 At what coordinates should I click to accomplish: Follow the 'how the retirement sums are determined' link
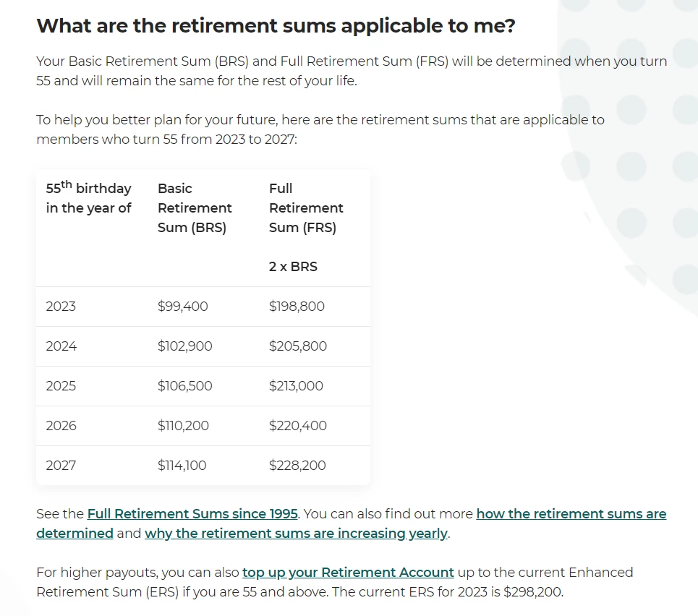point(571,513)
